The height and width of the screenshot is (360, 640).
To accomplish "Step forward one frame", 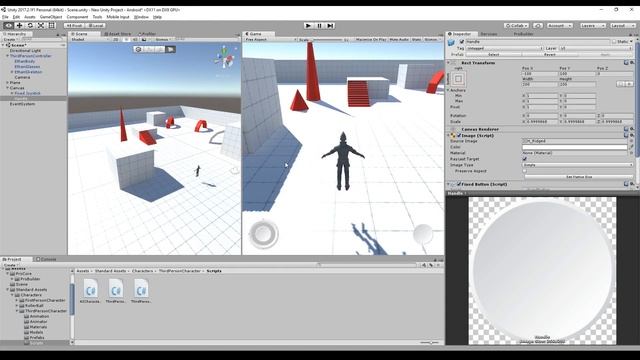I will (331, 25).
